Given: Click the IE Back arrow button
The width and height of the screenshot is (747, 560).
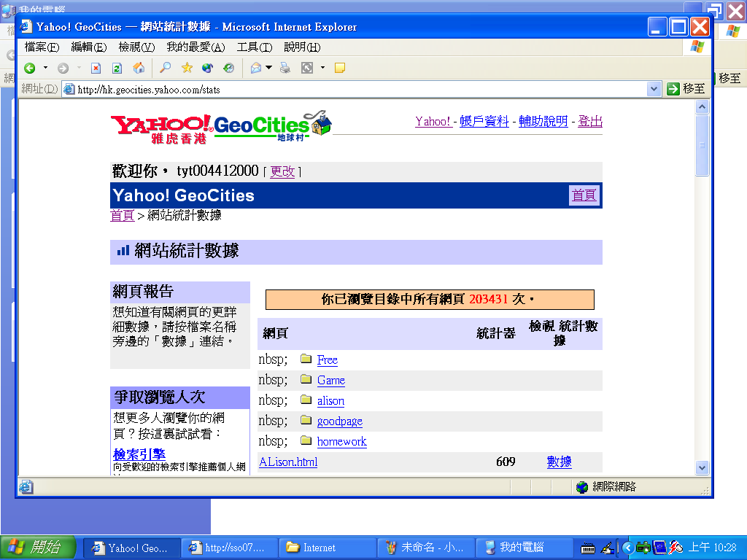Looking at the screenshot, I should coord(29,68).
